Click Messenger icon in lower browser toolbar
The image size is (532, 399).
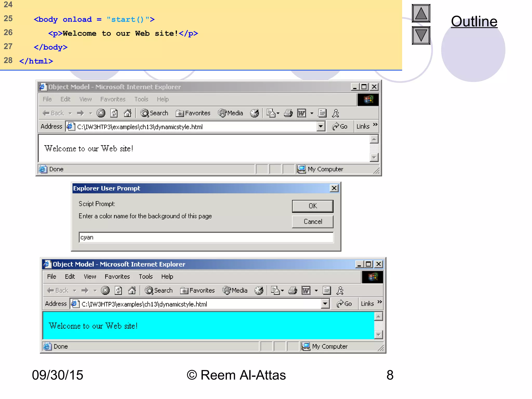click(x=340, y=290)
